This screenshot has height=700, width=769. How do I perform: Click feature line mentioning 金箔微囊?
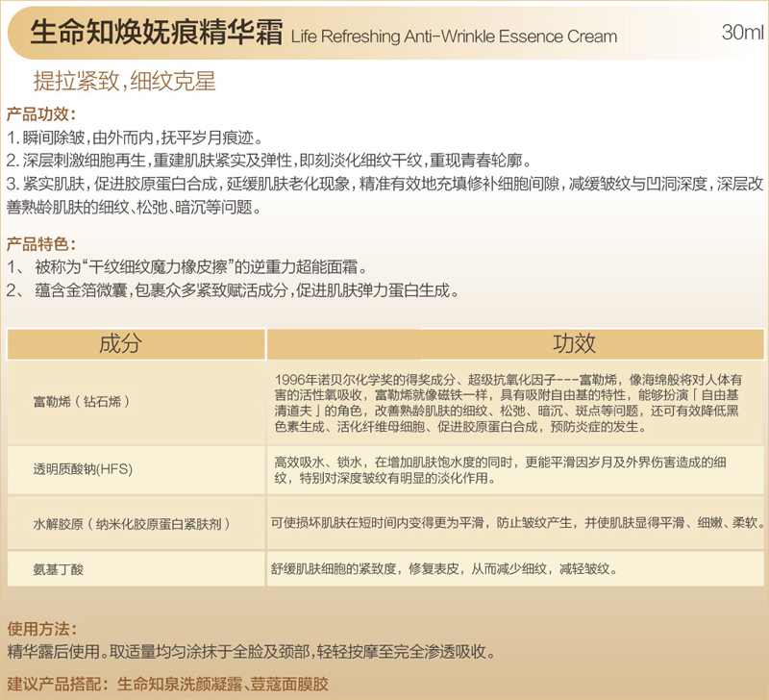(x=231, y=289)
